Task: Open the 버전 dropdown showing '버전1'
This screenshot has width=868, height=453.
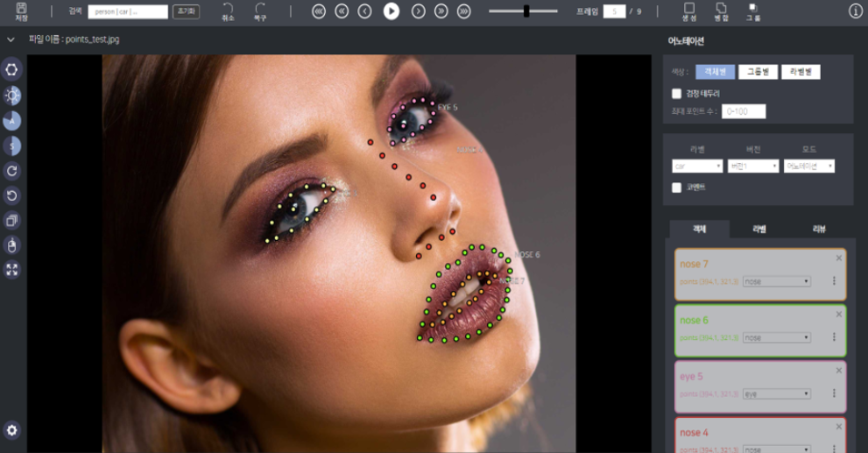Action: point(753,166)
